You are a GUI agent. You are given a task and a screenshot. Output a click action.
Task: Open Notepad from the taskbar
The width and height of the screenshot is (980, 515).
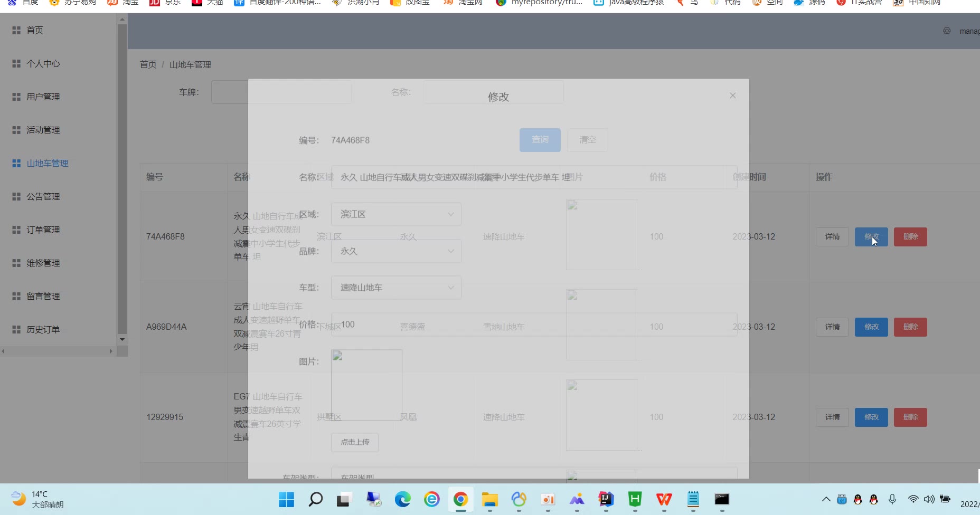[693, 499]
